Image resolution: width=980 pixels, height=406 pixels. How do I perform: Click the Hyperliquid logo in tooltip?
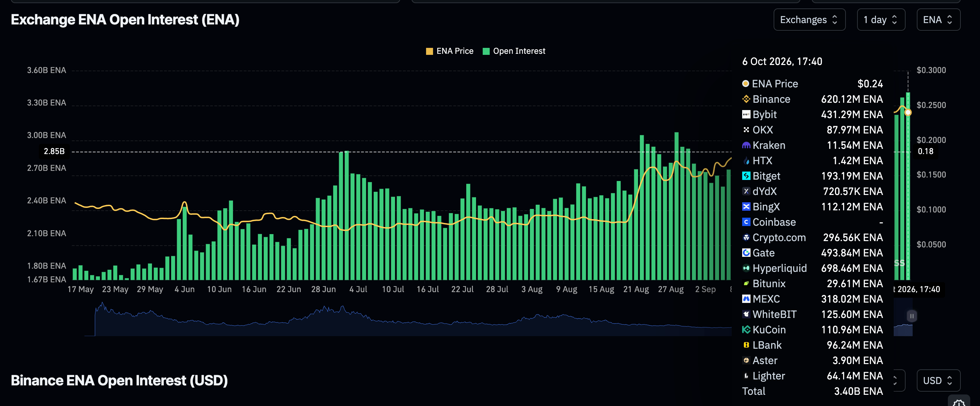746,268
